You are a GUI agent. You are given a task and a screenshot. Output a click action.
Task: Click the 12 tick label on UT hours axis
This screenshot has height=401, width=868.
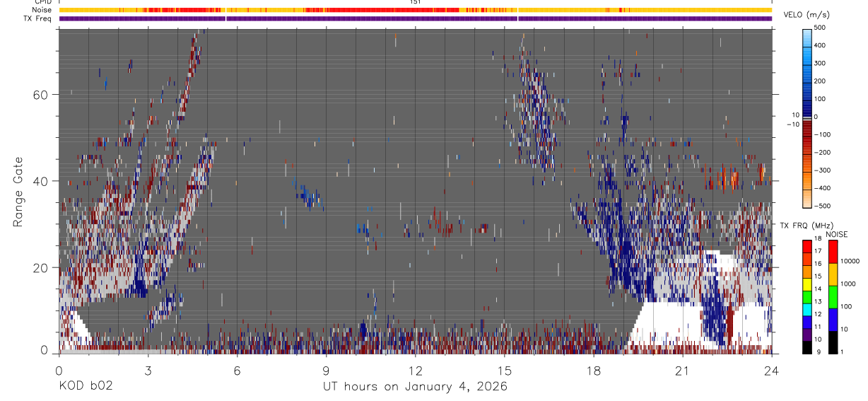click(x=415, y=370)
